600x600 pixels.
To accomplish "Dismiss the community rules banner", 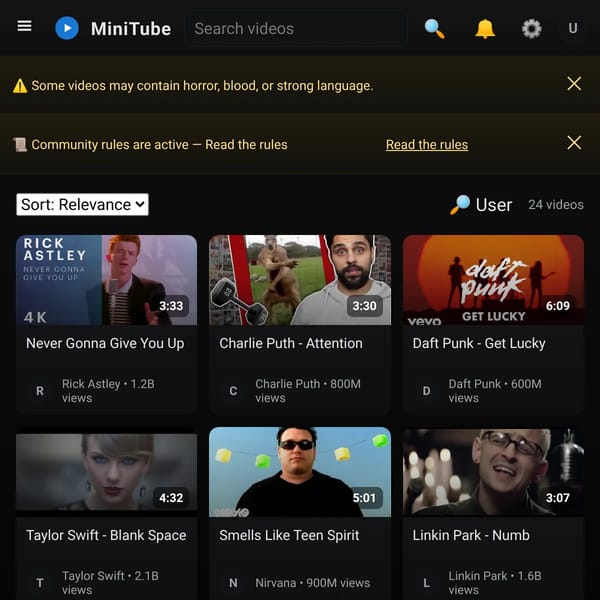I will [574, 143].
